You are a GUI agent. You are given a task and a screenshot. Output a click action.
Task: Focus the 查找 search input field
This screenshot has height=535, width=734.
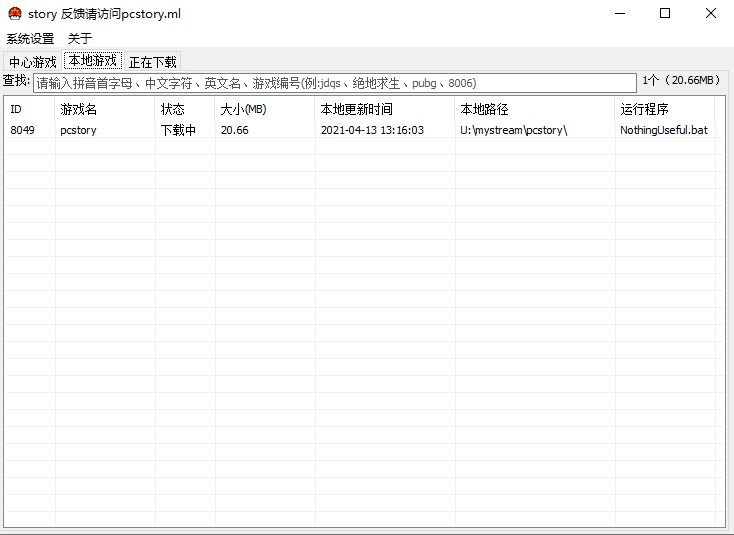tap(334, 83)
